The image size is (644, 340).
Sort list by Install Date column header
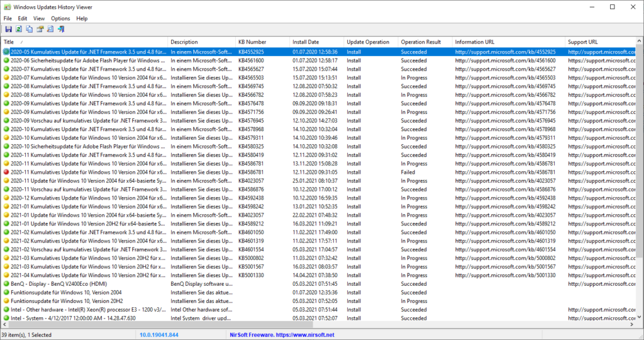[x=305, y=42]
